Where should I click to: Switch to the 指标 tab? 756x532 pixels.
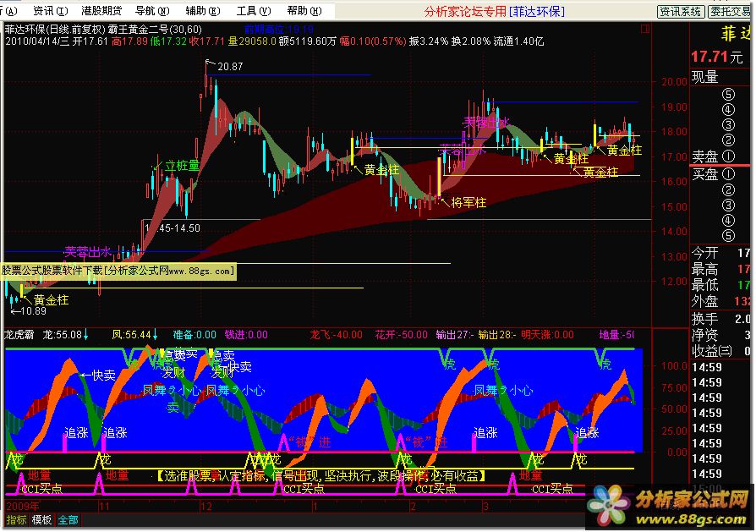(x=16, y=520)
